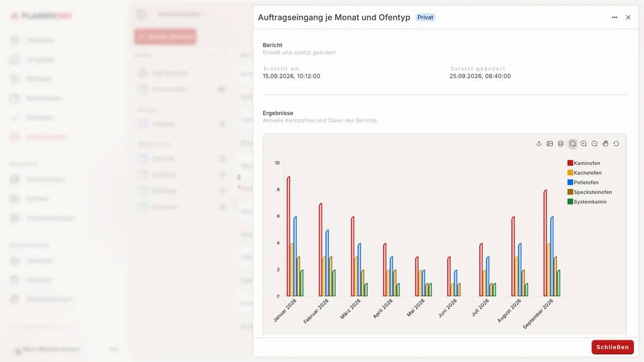Click the y-axis value 6
This screenshot has height=362, width=644.
(x=278, y=217)
